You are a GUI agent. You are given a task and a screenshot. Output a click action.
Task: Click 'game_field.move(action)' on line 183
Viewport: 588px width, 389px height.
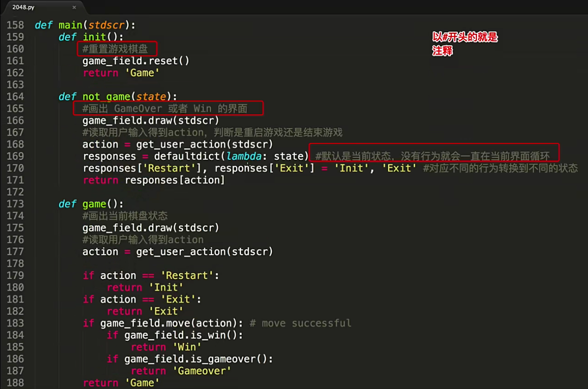[169, 323]
